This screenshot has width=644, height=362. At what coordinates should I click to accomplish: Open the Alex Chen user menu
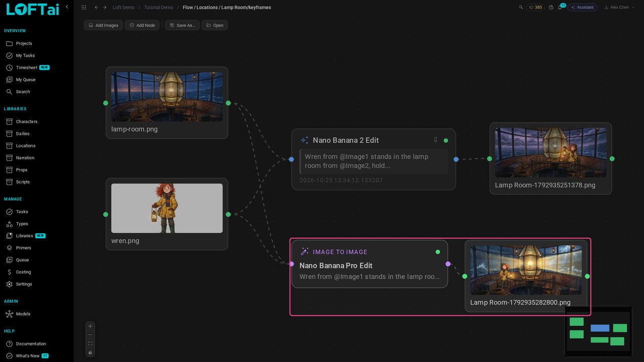pos(619,8)
